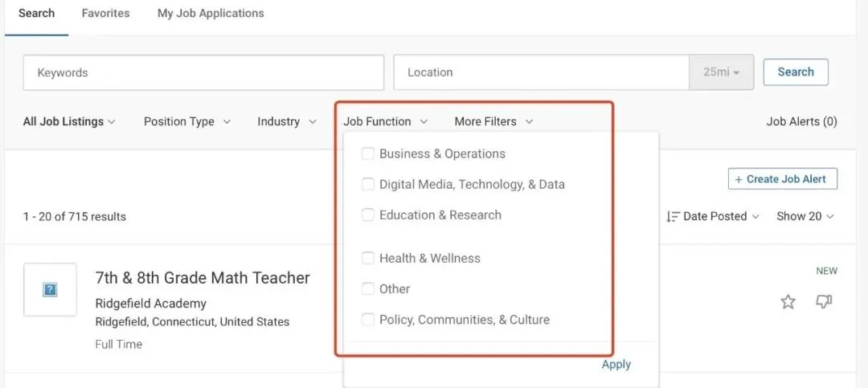This screenshot has height=388, width=868.
Task: Tick the Digital Media, Technology, & Data checkbox
Action: [367, 185]
